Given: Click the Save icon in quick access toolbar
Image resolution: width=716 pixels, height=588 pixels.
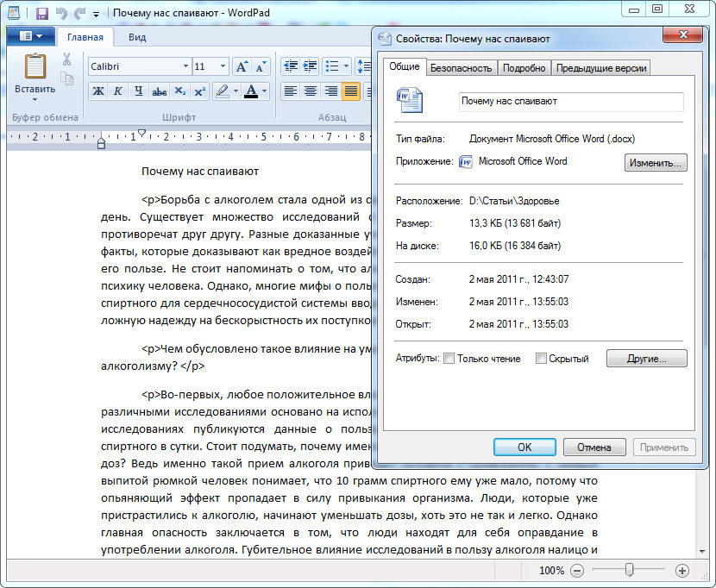Looking at the screenshot, I should [x=41, y=14].
